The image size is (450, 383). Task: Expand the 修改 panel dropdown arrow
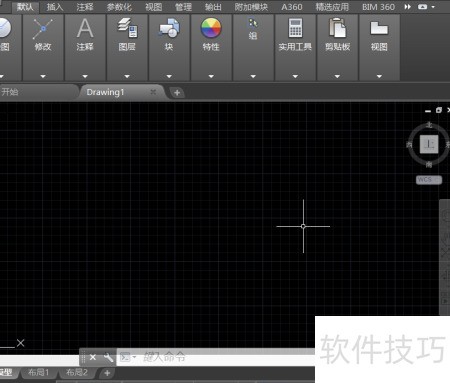click(43, 76)
